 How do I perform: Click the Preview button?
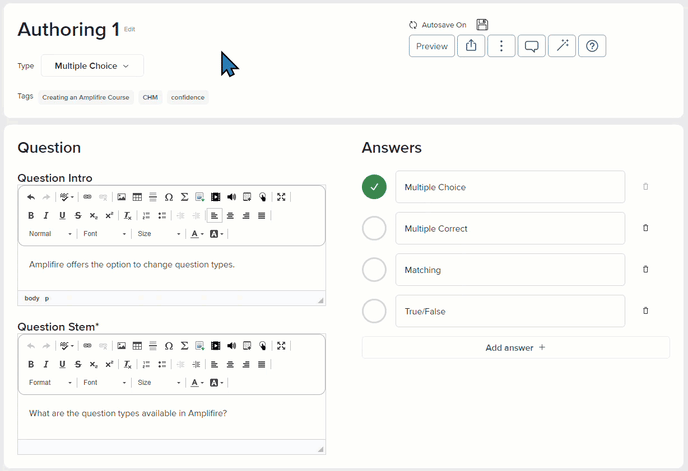(x=432, y=46)
